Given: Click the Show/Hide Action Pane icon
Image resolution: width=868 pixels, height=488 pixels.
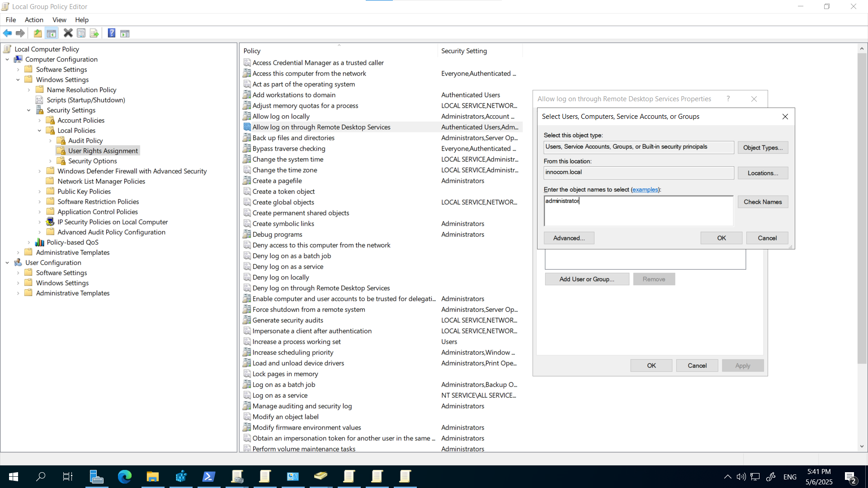Looking at the screenshot, I should click(x=125, y=33).
